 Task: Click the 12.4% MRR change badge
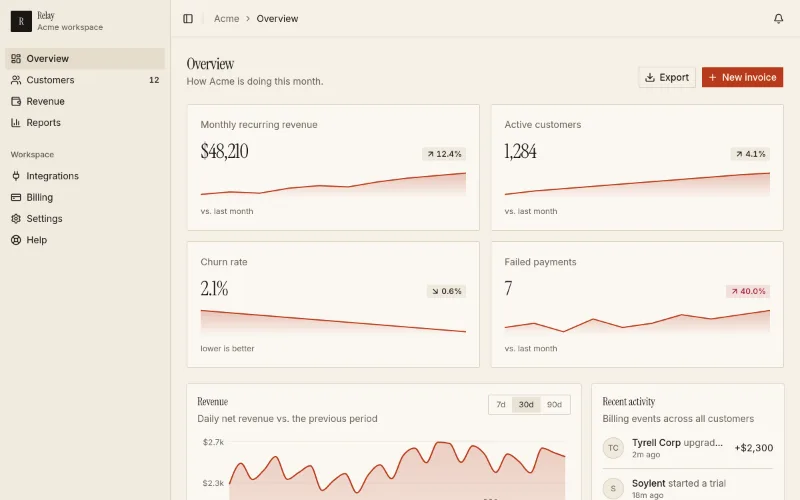[444, 154]
